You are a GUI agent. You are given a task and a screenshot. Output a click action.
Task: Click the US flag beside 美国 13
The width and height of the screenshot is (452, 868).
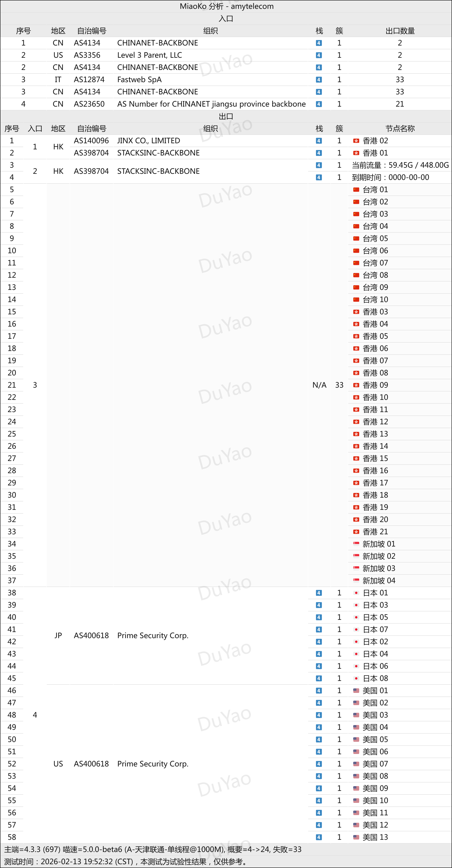pos(356,837)
